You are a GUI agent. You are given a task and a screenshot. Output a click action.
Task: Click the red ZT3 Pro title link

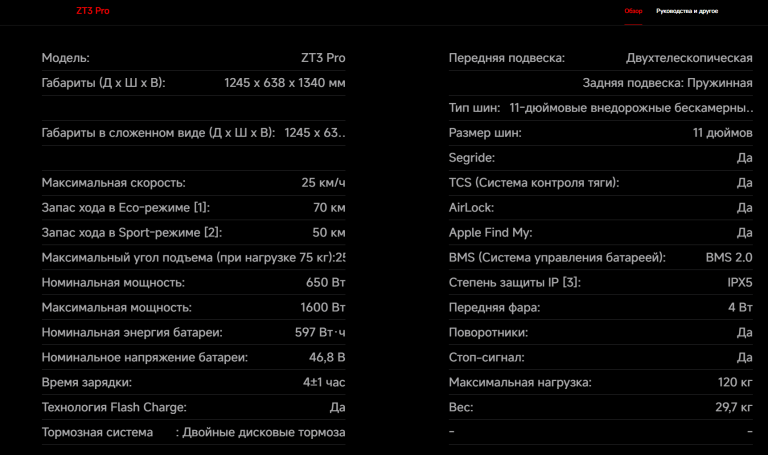93,11
